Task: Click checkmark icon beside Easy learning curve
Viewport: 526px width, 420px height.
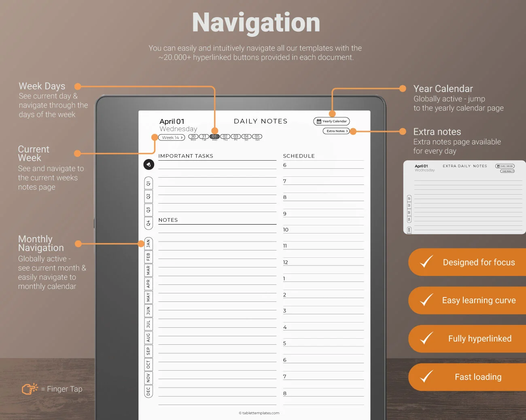Action: 426,300
